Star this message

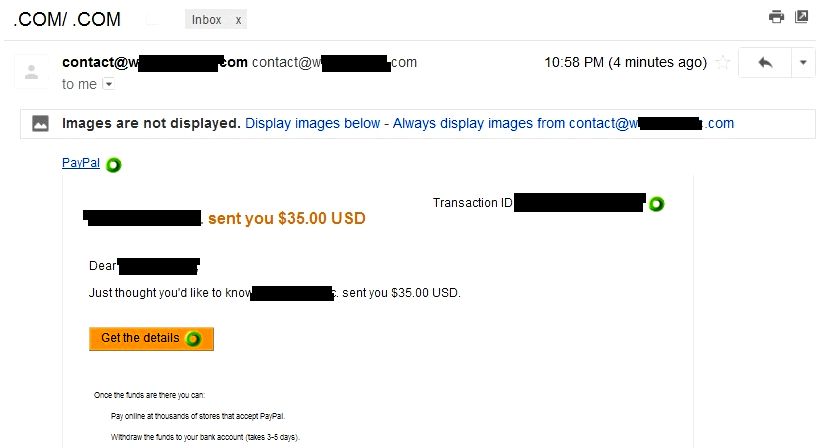723,62
